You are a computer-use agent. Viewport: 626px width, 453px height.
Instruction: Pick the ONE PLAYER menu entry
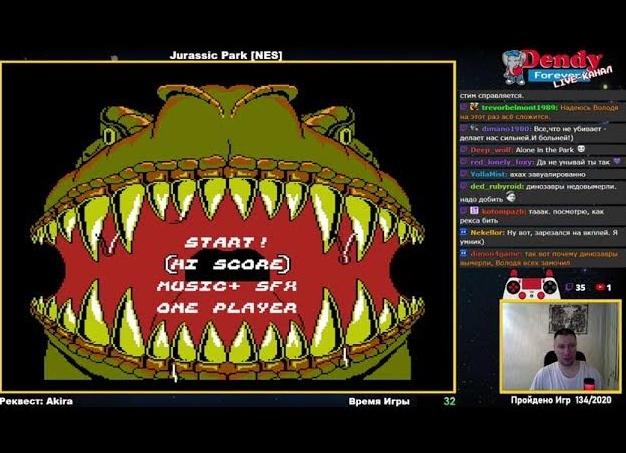point(227,308)
